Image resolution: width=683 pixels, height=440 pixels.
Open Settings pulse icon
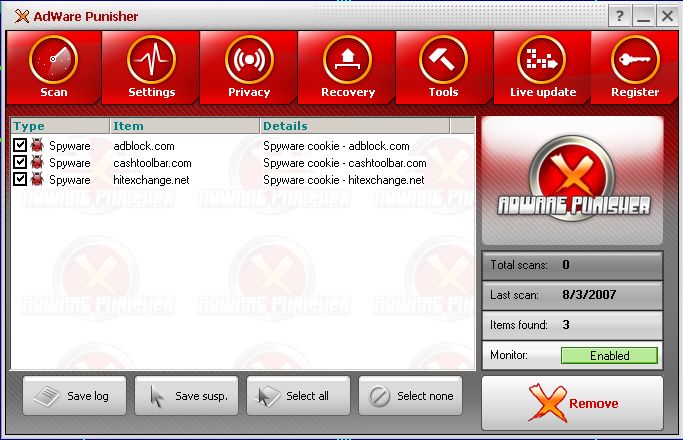tap(152, 60)
